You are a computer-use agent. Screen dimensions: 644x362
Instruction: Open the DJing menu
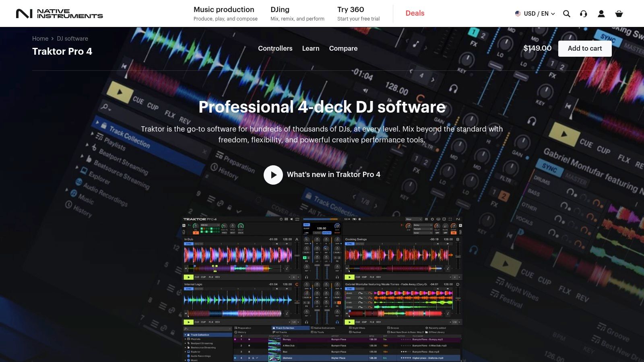coord(297,14)
